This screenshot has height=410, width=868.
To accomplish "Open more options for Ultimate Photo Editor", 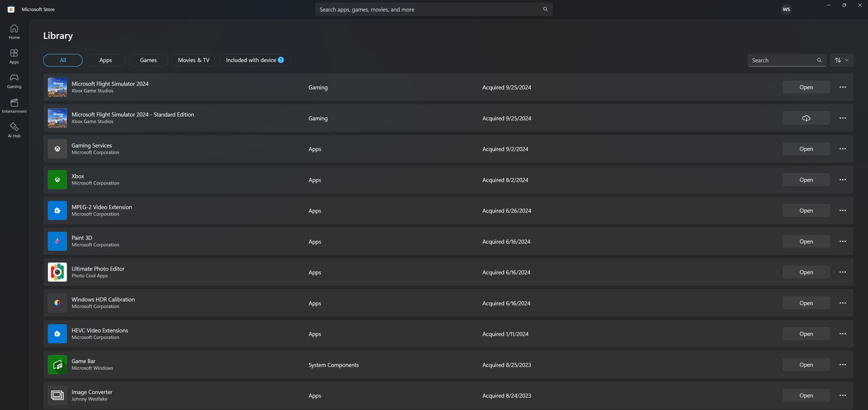I will (x=843, y=272).
